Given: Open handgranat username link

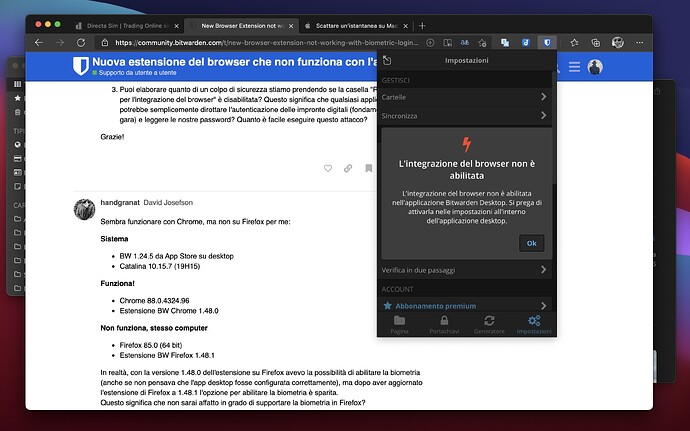Looking at the screenshot, I should click(x=120, y=203).
